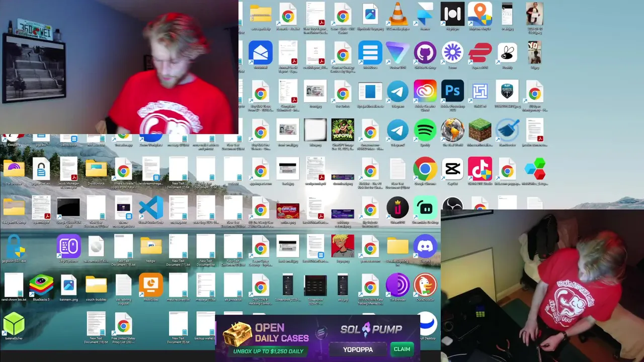644x362 pixels.
Task: Open the Google Chrome desktop shortcut
Action: click(x=425, y=169)
